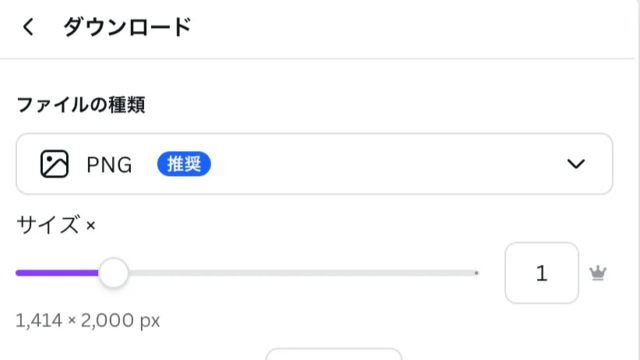
Task: Click the gray unfilled slider track
Action: click(302, 273)
